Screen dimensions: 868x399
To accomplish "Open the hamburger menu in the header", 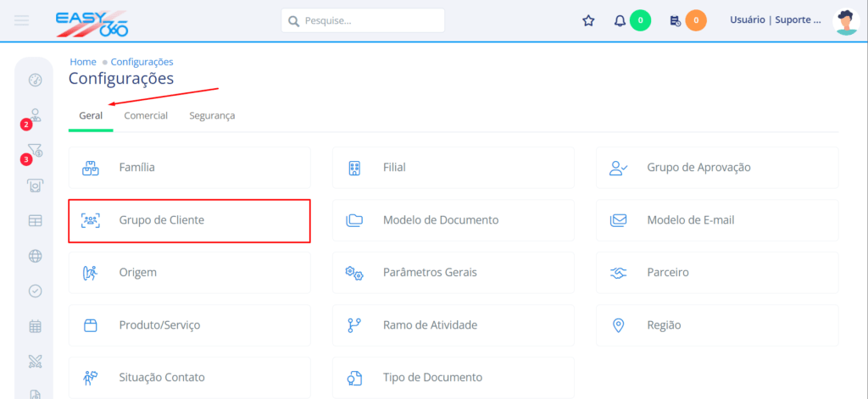I will [x=22, y=20].
